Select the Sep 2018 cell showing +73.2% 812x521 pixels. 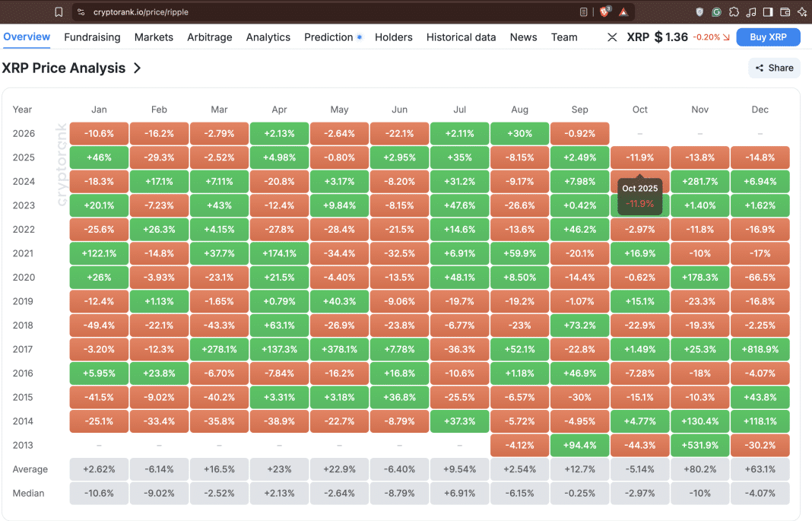579,326
